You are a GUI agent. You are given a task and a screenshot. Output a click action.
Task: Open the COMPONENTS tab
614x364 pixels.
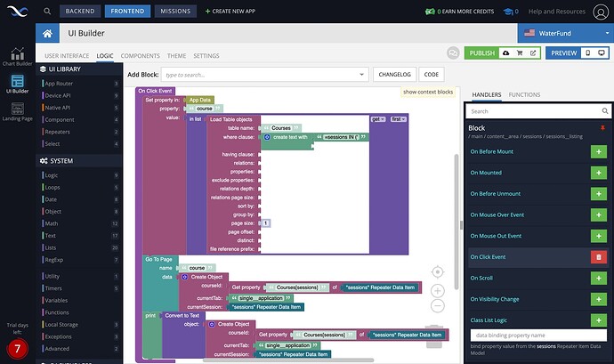(141, 56)
